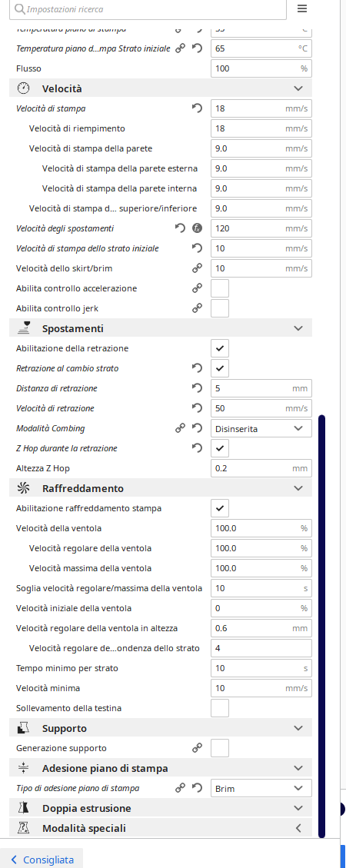
Task: Enable Abilita controllo accelerazione checkbox
Action: point(220,288)
